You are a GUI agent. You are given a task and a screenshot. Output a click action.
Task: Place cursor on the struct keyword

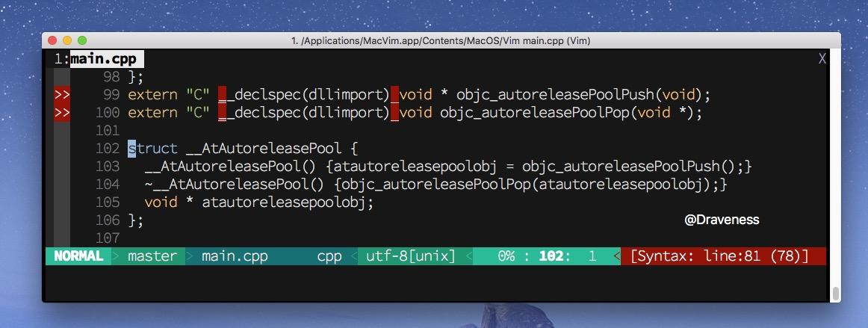[153, 149]
